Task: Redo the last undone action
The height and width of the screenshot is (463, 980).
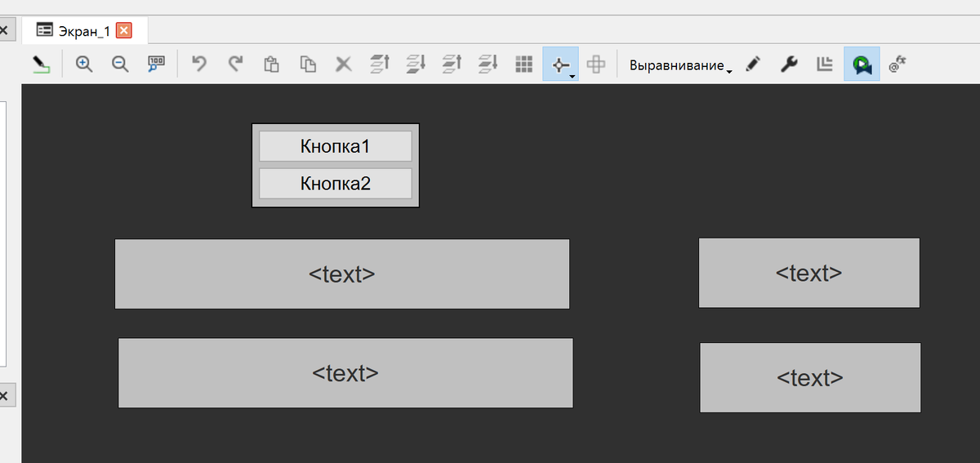Action: (x=235, y=64)
